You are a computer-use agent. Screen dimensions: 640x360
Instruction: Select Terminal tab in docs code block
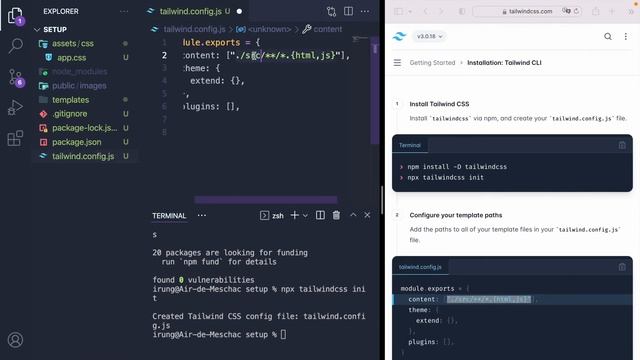click(x=409, y=145)
